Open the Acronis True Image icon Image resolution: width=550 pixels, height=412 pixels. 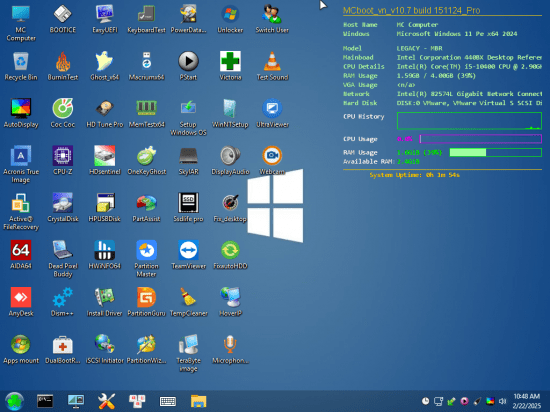pyautogui.click(x=21, y=164)
